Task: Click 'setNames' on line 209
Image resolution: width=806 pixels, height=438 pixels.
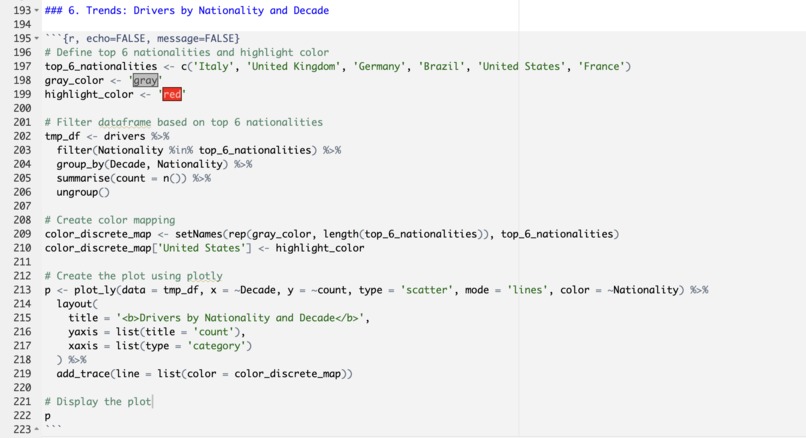Action: click(198, 234)
